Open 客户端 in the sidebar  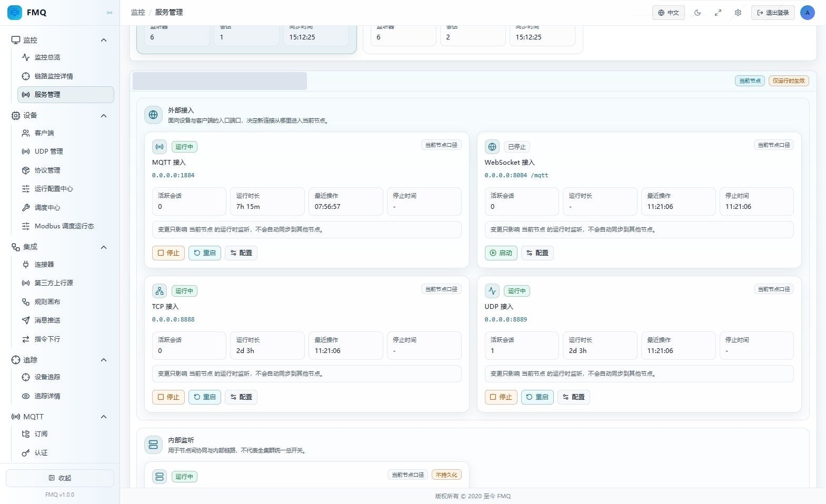pos(66,133)
